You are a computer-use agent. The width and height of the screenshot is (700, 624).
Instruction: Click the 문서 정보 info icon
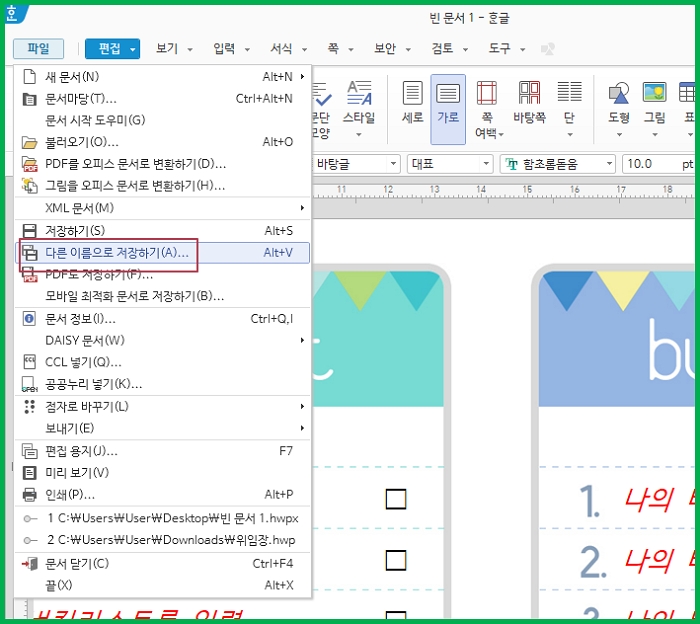click(x=29, y=319)
